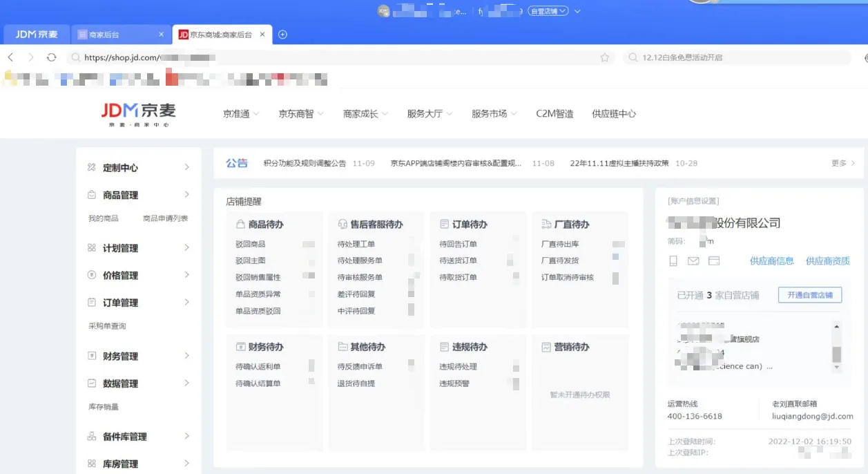This screenshot has width=868, height=474.
Task: Click the 开通自营店铺 button
Action: (810, 294)
